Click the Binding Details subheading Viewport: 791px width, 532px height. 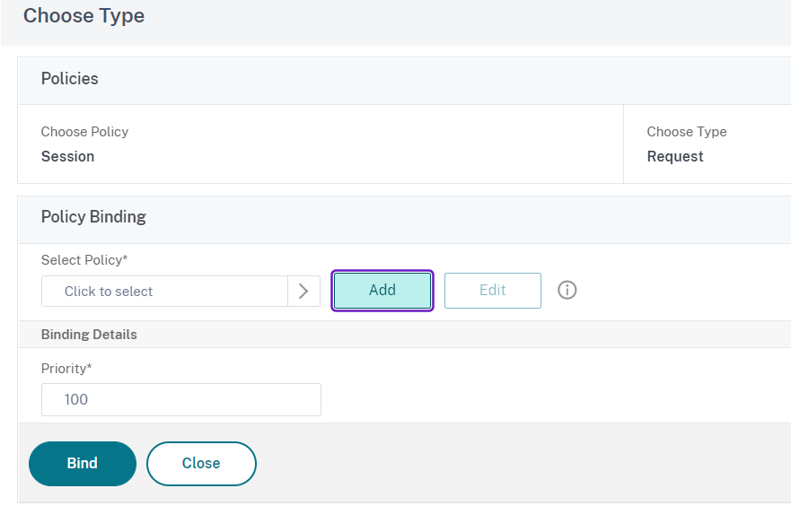(89, 335)
